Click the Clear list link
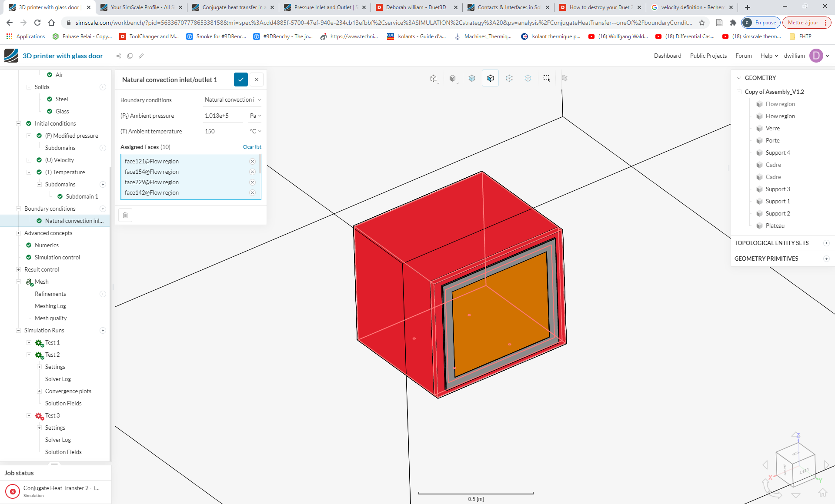Image resolution: width=835 pixels, height=504 pixels. pyautogui.click(x=252, y=147)
